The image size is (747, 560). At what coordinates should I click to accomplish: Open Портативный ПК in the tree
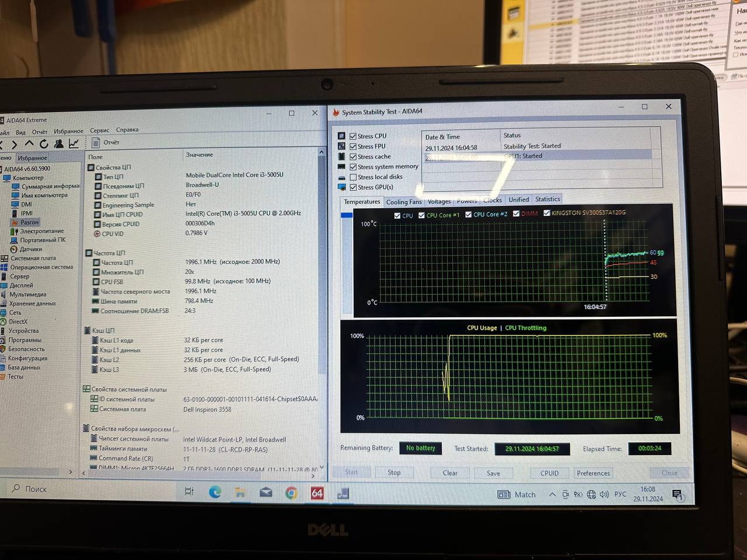coord(39,240)
